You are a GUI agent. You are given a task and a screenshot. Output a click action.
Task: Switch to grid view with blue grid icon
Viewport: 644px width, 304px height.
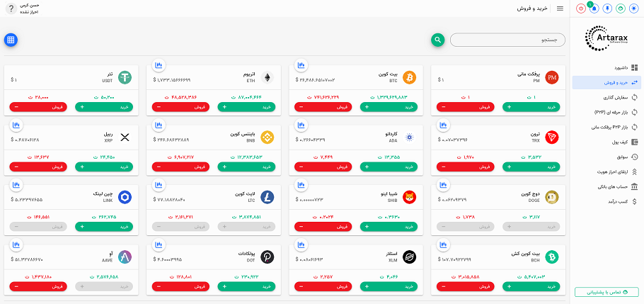11,40
